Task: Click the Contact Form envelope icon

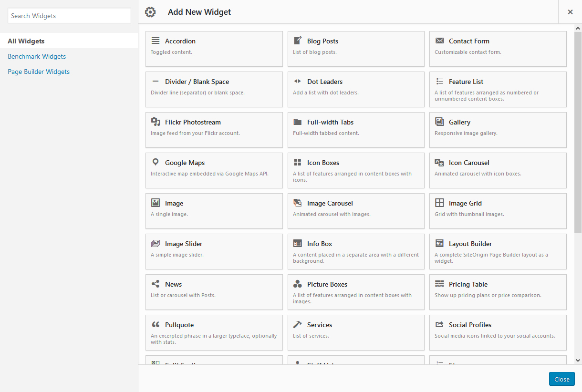Action: tap(439, 41)
